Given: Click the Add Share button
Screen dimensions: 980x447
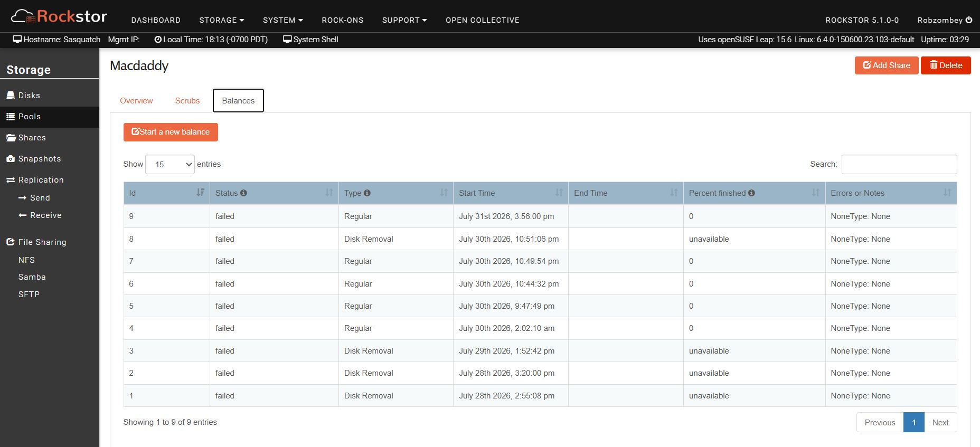Looking at the screenshot, I should [x=887, y=65].
